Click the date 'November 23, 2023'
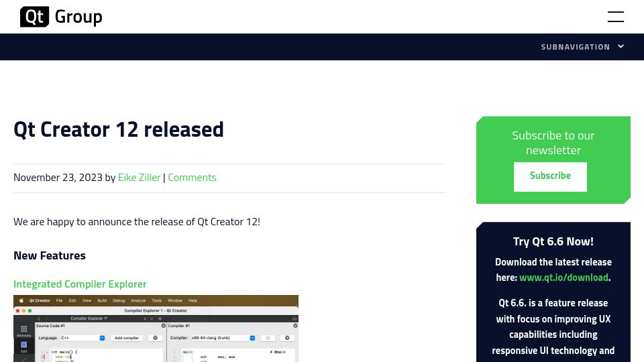Viewport: 644px width, 362px height. coord(58,177)
